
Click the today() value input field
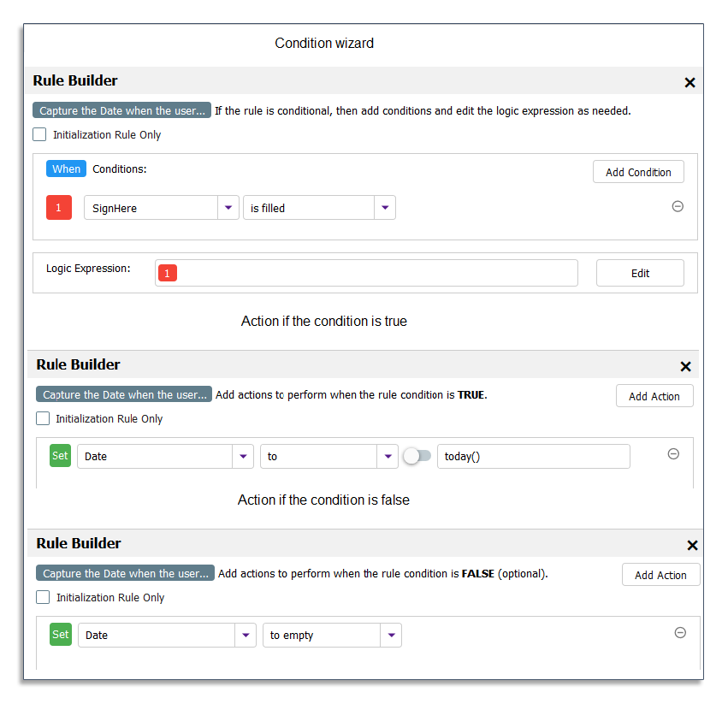click(x=534, y=456)
